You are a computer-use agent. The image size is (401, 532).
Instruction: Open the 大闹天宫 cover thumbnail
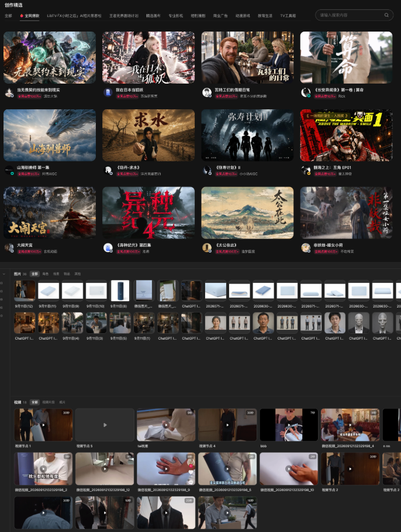pyautogui.click(x=50, y=213)
